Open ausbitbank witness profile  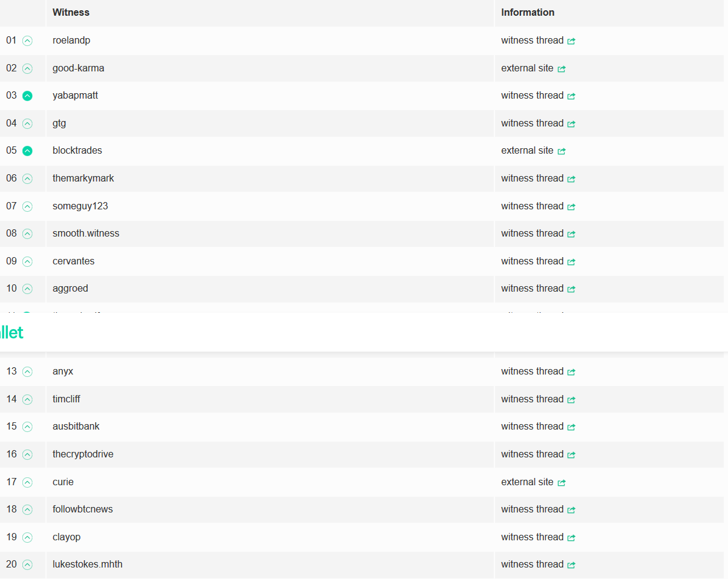pos(76,427)
